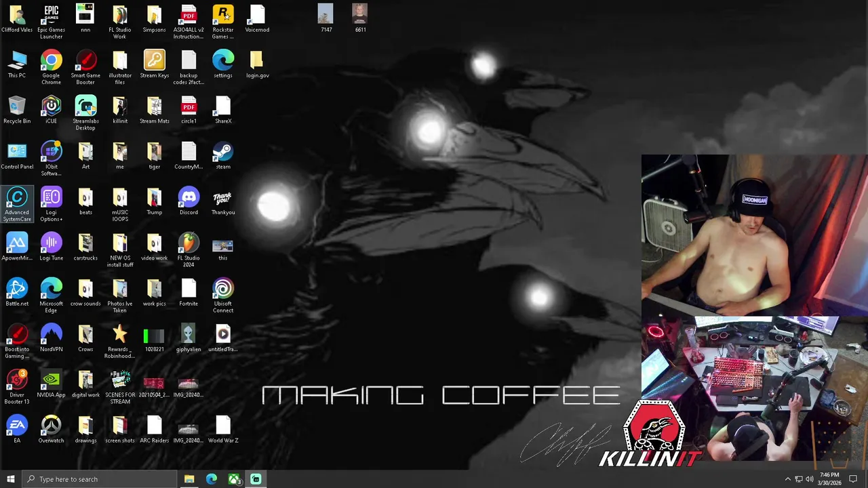
Task: Open the Boost into Gaming icon
Action: click(x=17, y=340)
